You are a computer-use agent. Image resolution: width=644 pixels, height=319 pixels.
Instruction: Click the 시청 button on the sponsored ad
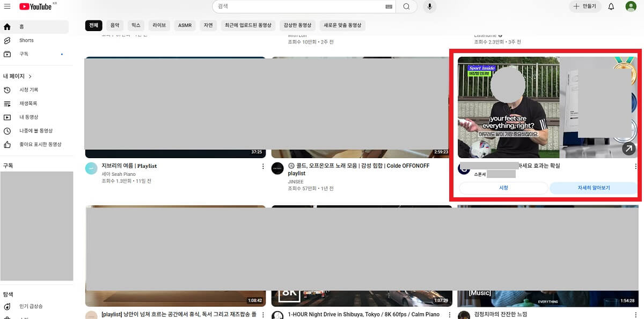[503, 188]
